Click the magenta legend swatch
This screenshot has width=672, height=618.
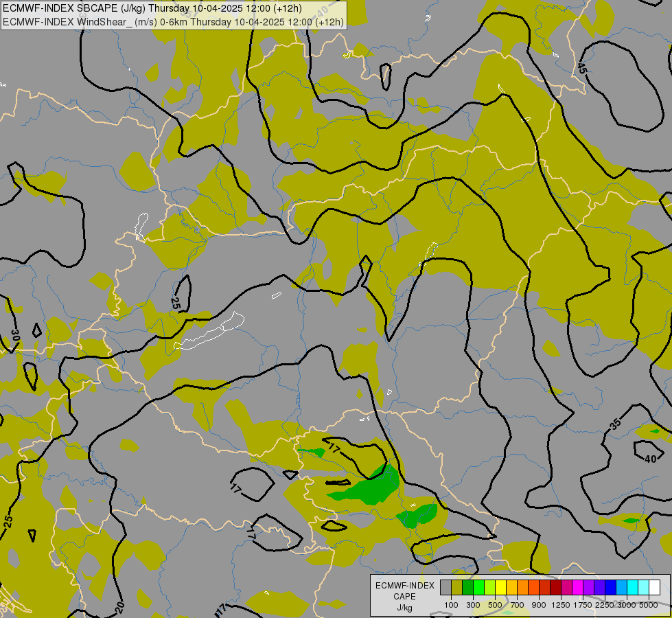(x=578, y=588)
